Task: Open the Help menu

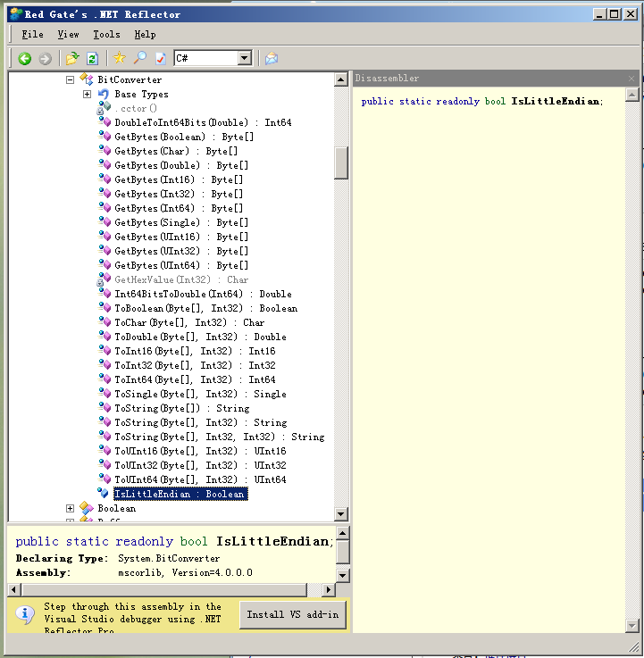Action: coord(146,35)
